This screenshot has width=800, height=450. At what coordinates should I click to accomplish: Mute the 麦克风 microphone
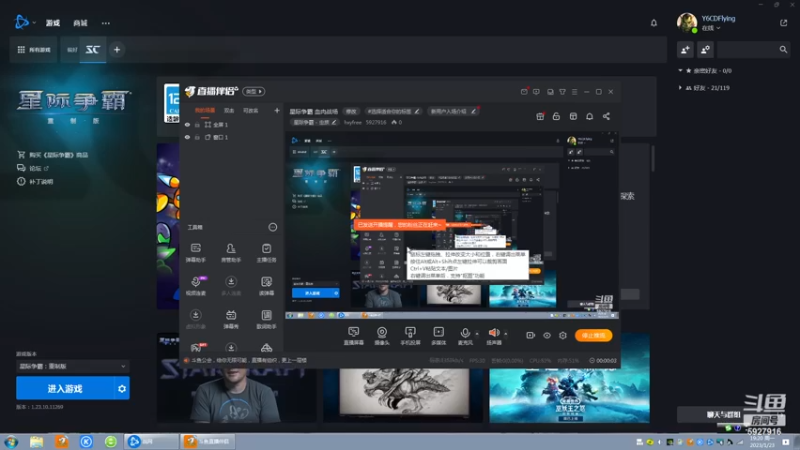[x=465, y=336]
